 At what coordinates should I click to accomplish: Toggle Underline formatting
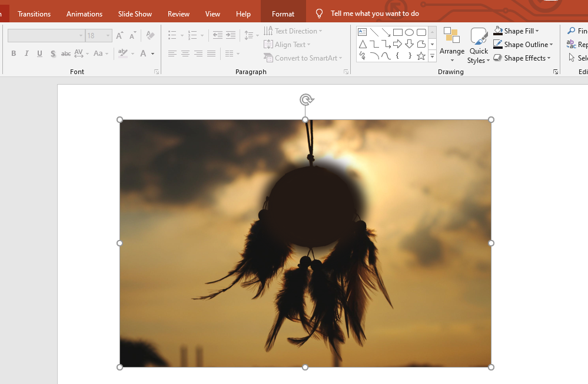39,54
